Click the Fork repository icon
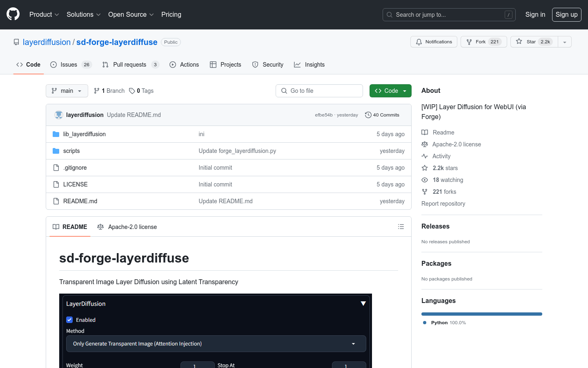Image resolution: width=588 pixels, height=368 pixels. (469, 42)
